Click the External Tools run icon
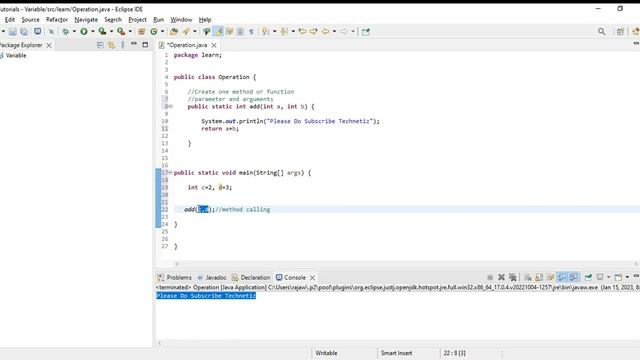Viewport: 640px width, 360px height. 121,31
